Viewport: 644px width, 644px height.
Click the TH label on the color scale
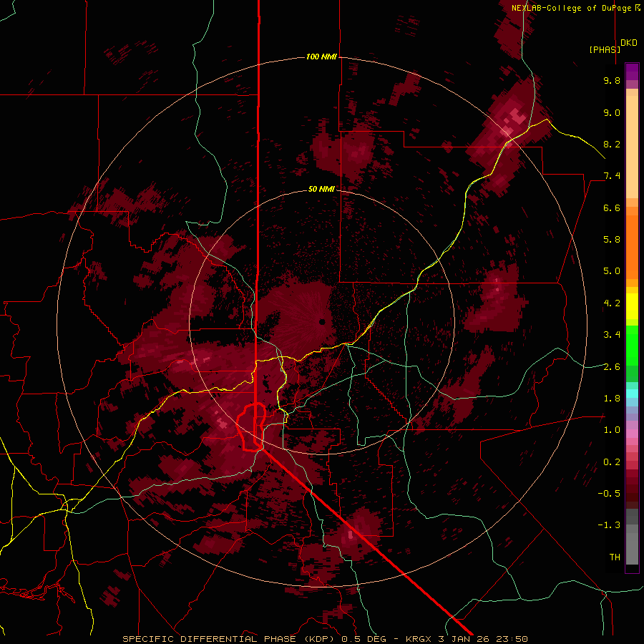tap(615, 557)
